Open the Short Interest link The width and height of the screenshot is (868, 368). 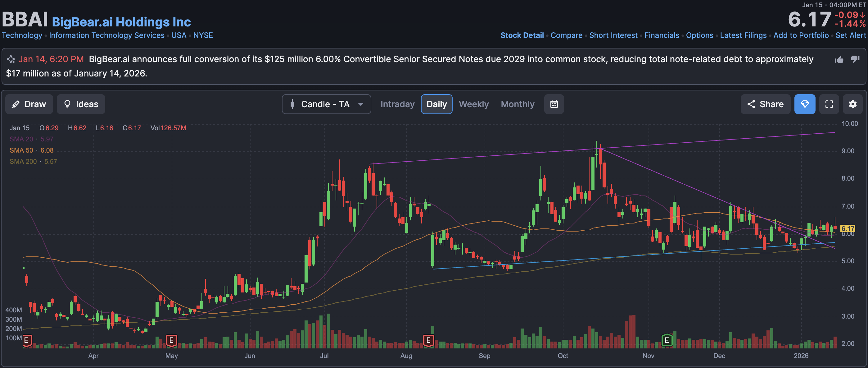pyautogui.click(x=613, y=35)
